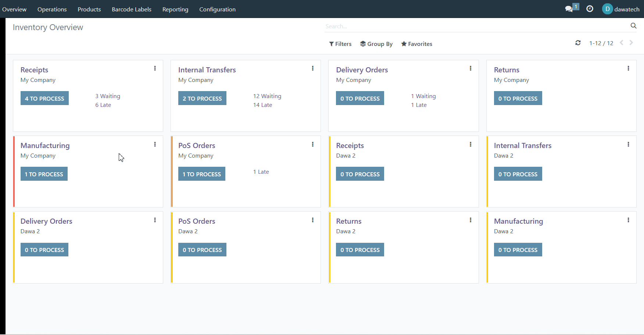Open kebab menu on My Company Receipts card
This screenshot has height=335, width=644.
click(x=155, y=68)
